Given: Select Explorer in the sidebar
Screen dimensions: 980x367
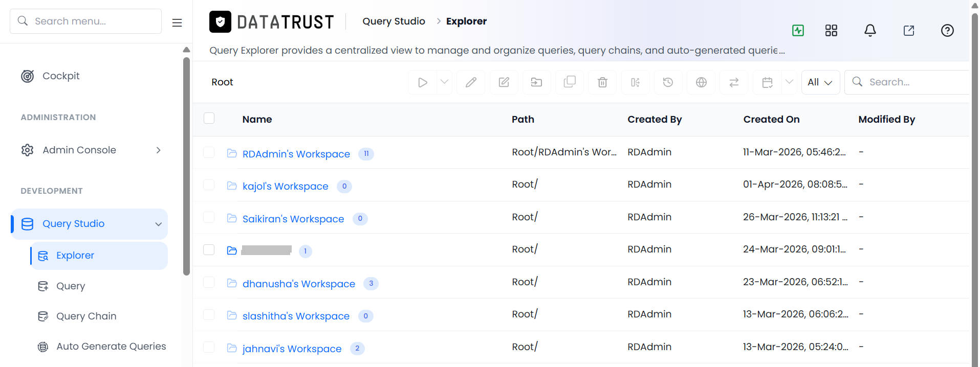Looking at the screenshot, I should click(x=99, y=256).
